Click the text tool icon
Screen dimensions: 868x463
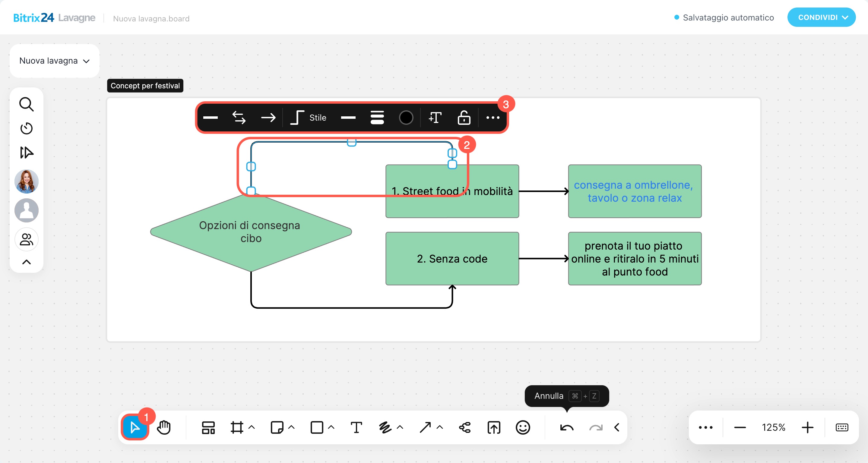[356, 427]
